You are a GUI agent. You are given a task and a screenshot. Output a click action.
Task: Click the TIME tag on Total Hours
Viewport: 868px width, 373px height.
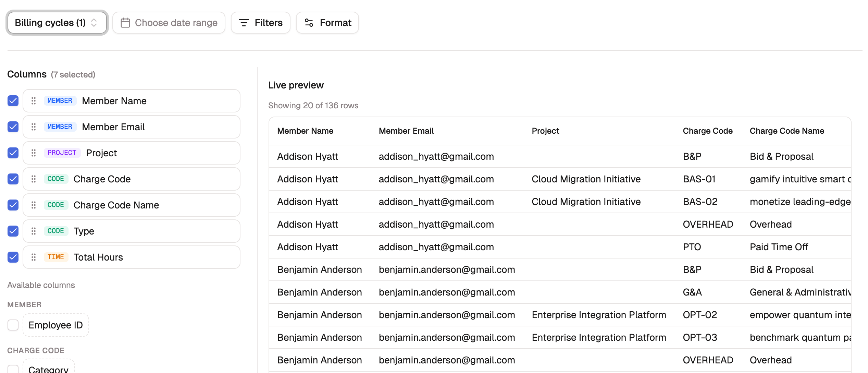point(56,257)
